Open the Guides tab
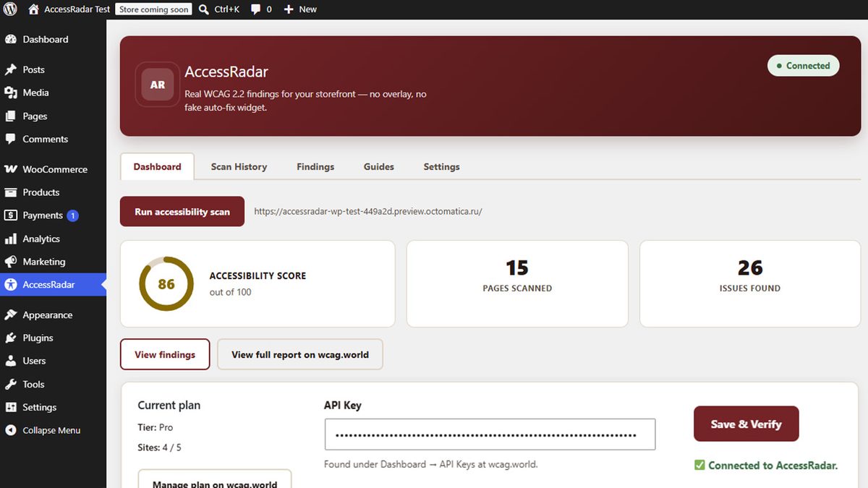The height and width of the screenshot is (488, 868). click(379, 166)
